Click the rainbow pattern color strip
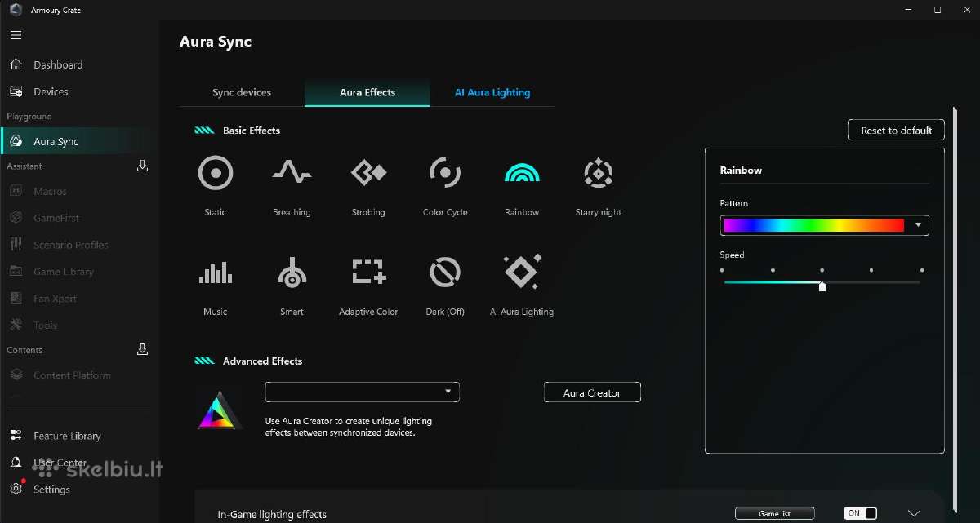980x523 pixels. [814, 225]
